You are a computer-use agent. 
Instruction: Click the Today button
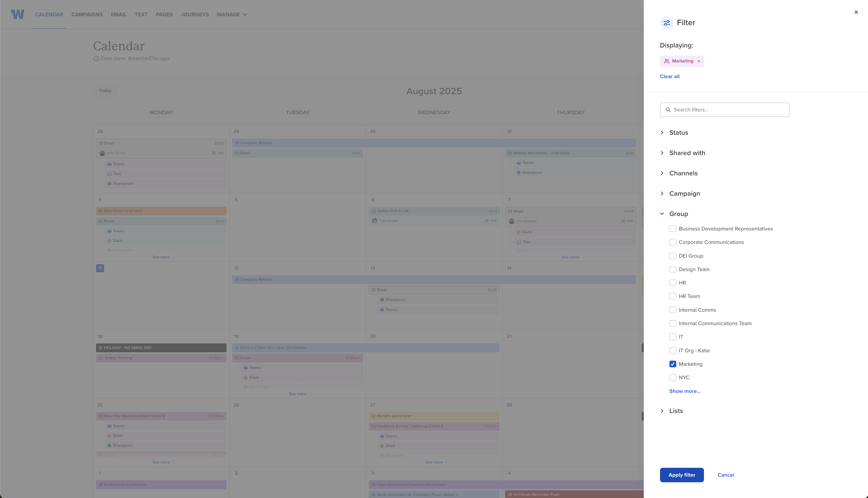tap(105, 91)
